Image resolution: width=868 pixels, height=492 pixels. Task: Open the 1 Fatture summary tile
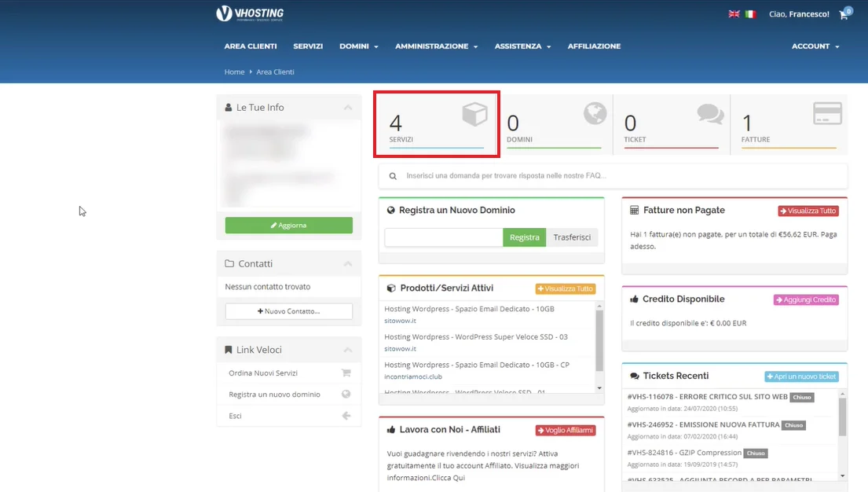(789, 124)
